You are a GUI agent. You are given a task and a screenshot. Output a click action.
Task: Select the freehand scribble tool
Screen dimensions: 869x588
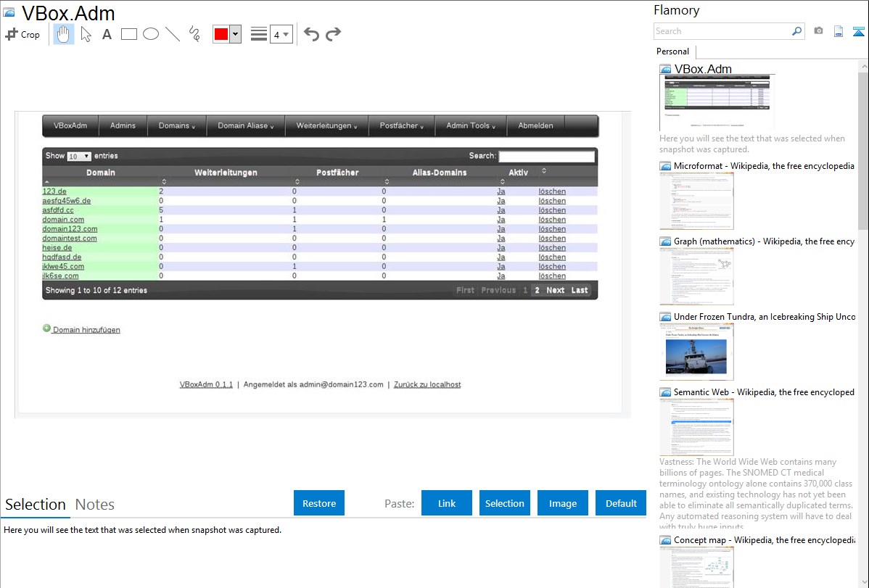pyautogui.click(x=194, y=34)
